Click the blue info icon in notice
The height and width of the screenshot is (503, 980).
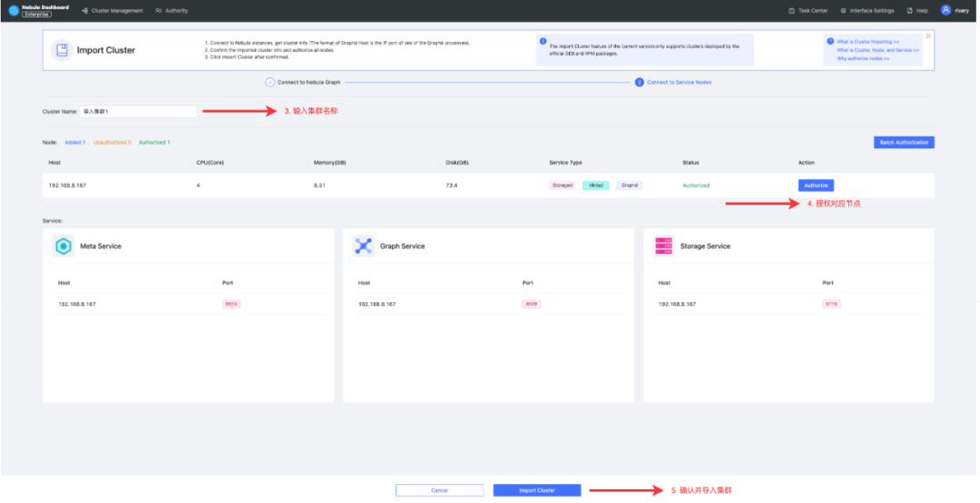543,41
